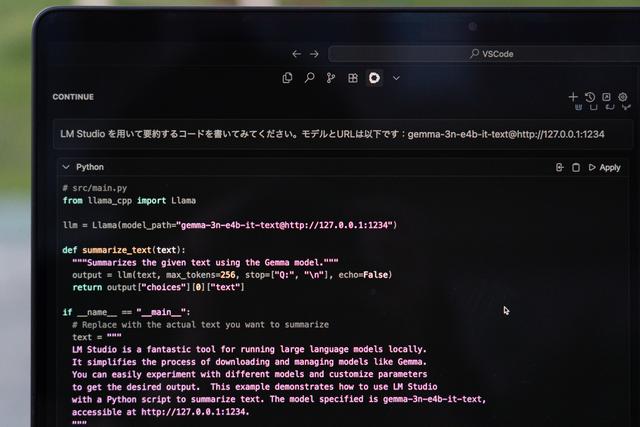Click the 'Python' code block label

pyautogui.click(x=90, y=167)
